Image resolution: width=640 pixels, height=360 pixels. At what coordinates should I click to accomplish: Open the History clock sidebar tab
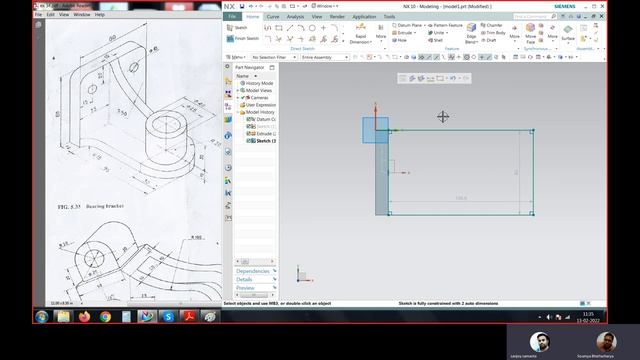click(x=228, y=168)
